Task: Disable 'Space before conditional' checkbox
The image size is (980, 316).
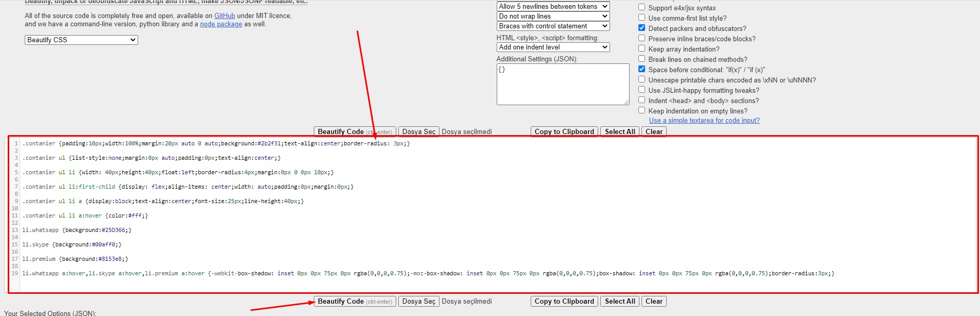Action: point(641,69)
